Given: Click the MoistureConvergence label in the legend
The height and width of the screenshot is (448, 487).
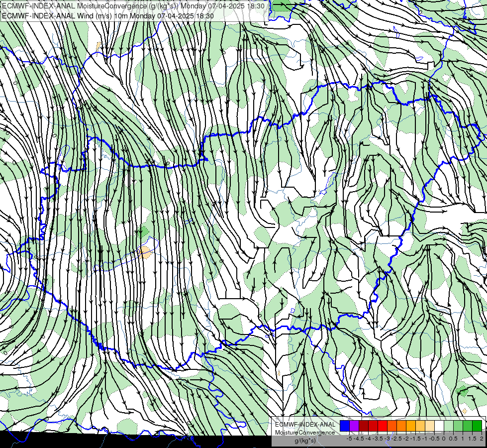Looking at the screenshot, I should pos(305,433).
